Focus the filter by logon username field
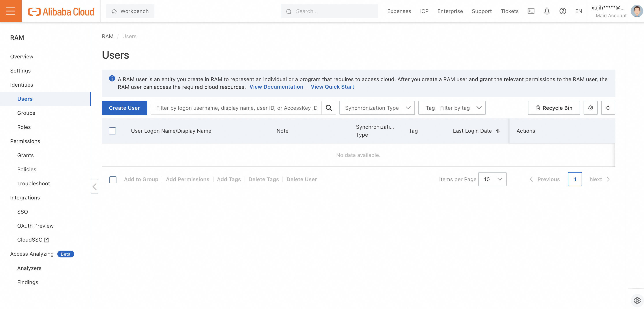644x309 pixels. point(236,108)
